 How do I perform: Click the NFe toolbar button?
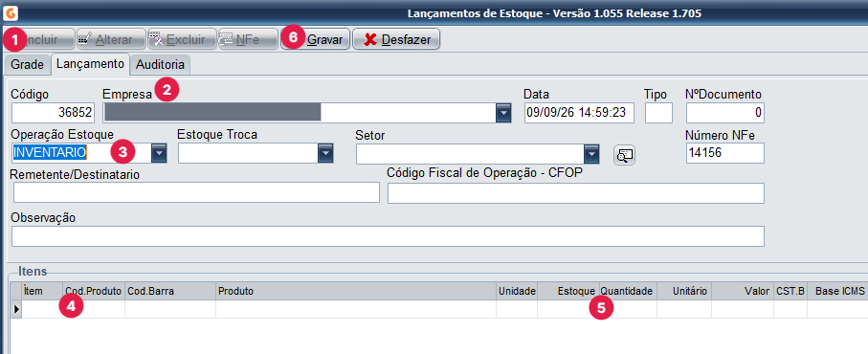point(247,40)
